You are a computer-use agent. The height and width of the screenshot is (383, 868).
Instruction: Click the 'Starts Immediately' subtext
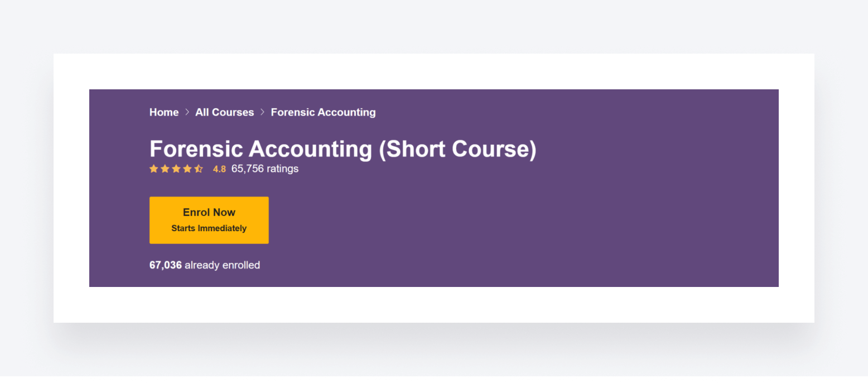209,228
